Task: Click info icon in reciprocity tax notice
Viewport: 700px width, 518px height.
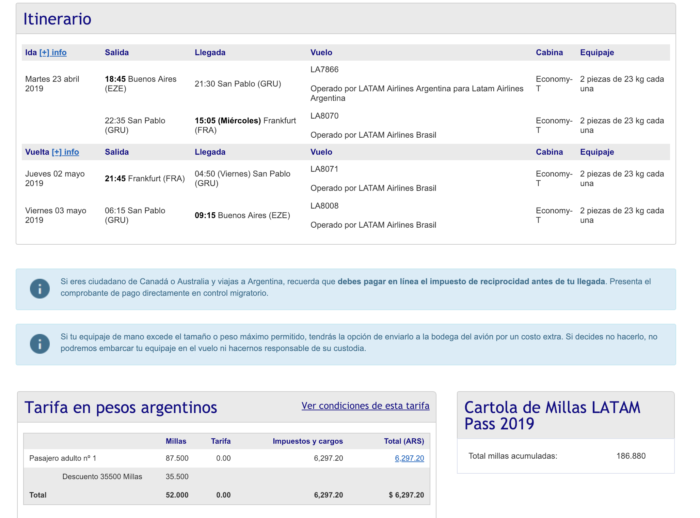Action: (40, 288)
